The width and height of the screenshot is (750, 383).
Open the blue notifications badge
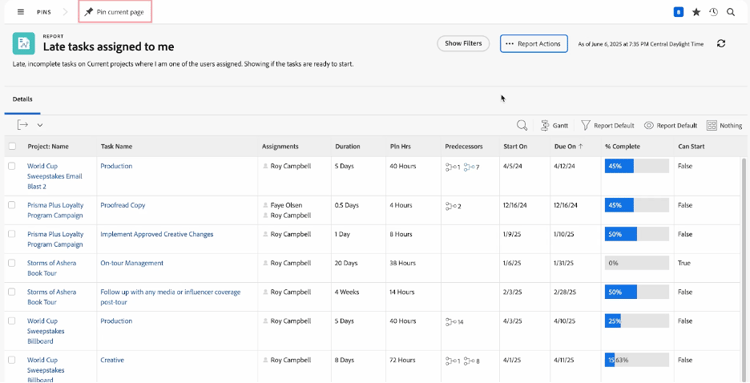point(678,12)
